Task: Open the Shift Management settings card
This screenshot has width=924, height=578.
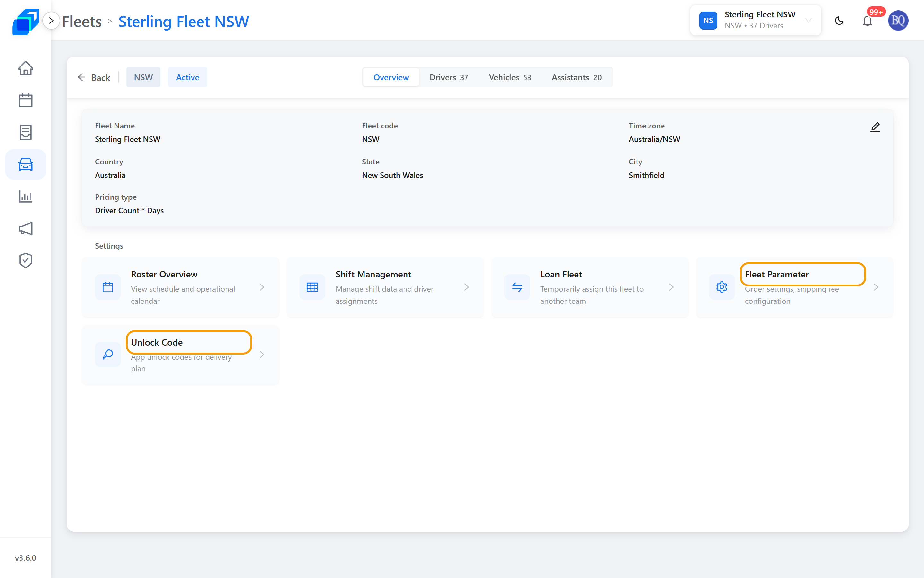Action: point(385,287)
